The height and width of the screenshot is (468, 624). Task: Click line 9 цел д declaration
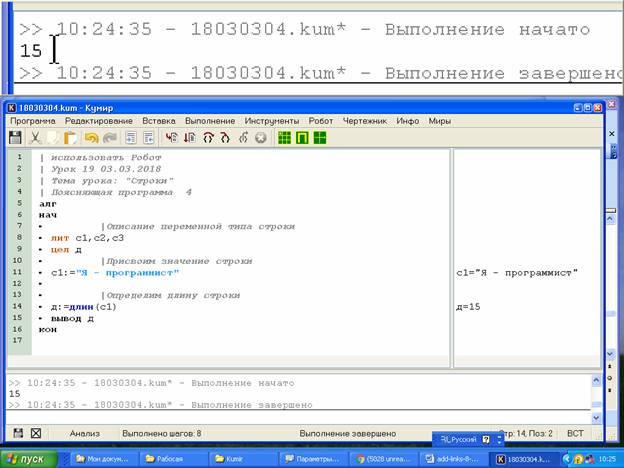coord(66,250)
